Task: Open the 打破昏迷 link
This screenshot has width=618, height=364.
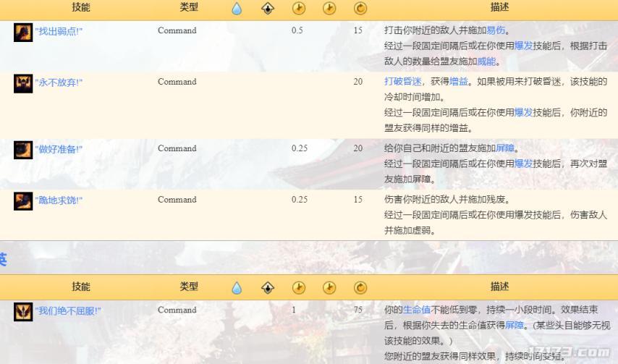Action: [x=402, y=82]
